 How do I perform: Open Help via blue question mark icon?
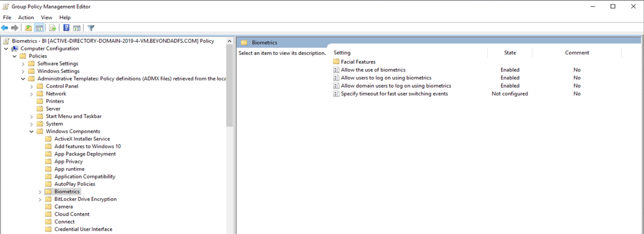(x=66, y=28)
